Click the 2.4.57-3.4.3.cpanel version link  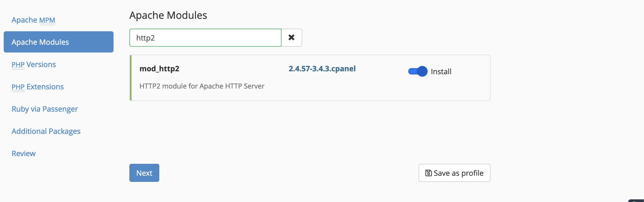(x=322, y=69)
